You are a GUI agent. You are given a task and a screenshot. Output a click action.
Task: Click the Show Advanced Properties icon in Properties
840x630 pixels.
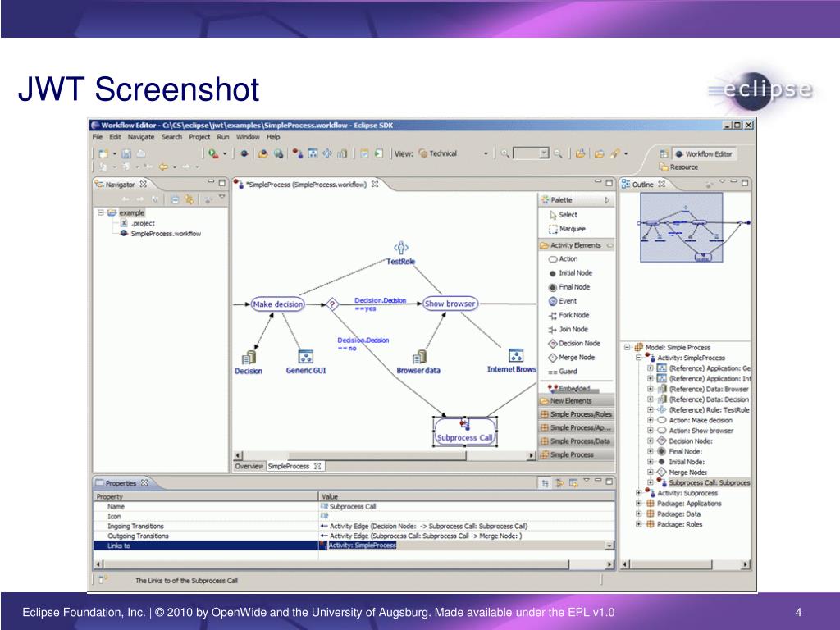coord(559,482)
